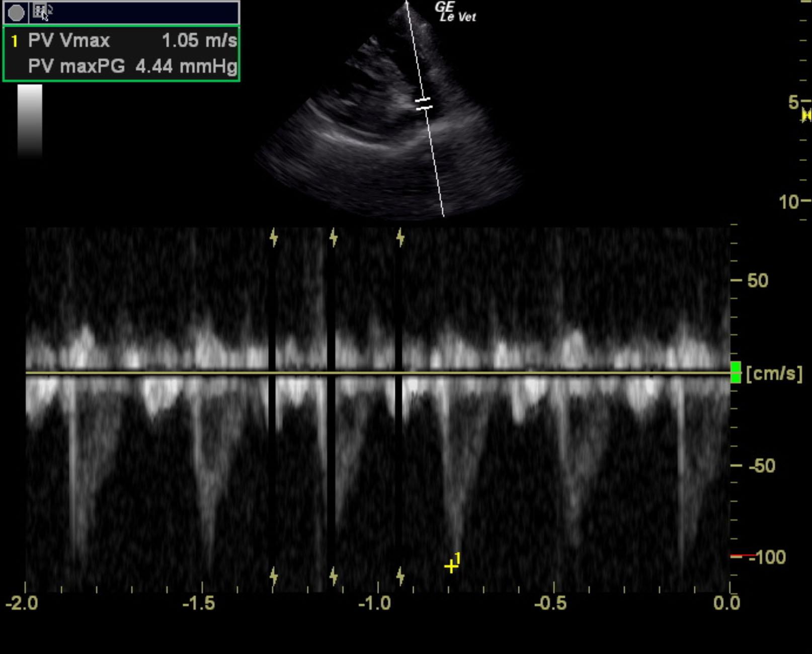Click the middle lightning marker above the spectrum
Screen dimensions: 812x654
pos(334,237)
